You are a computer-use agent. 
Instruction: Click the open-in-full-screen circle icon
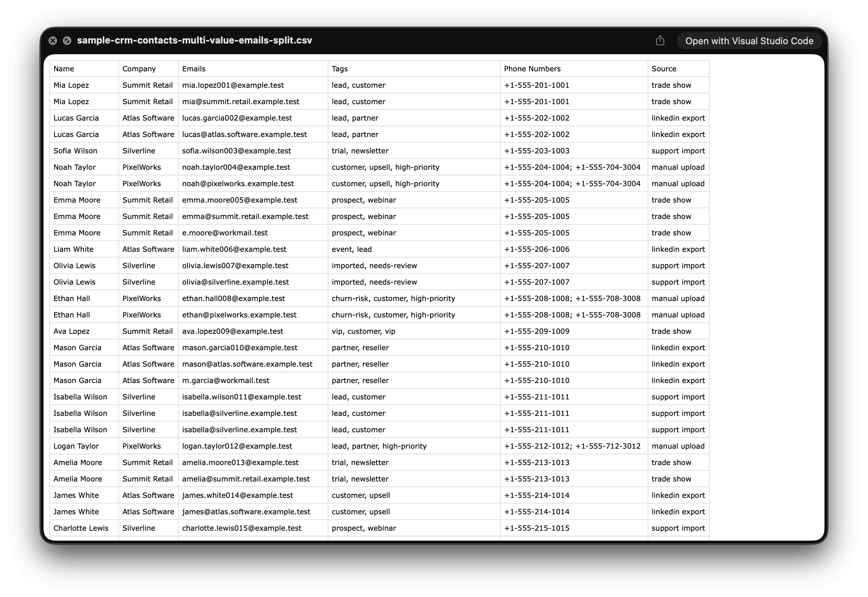[67, 40]
